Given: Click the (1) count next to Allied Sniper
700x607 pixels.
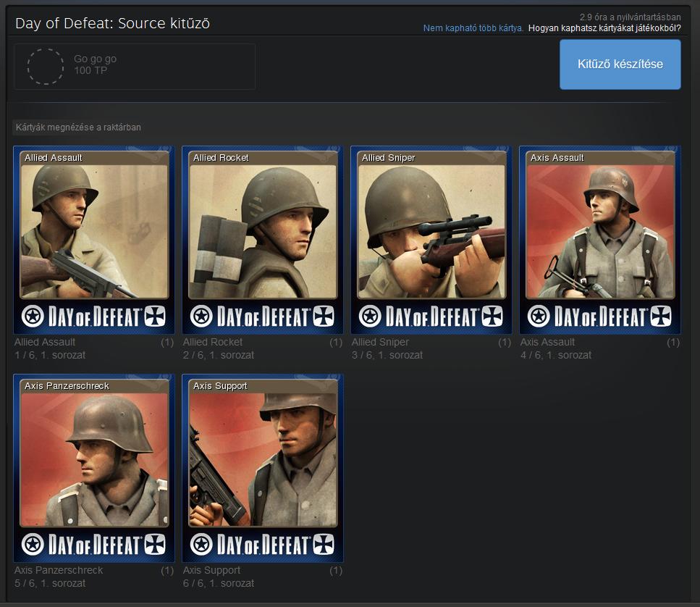Looking at the screenshot, I should point(505,343).
